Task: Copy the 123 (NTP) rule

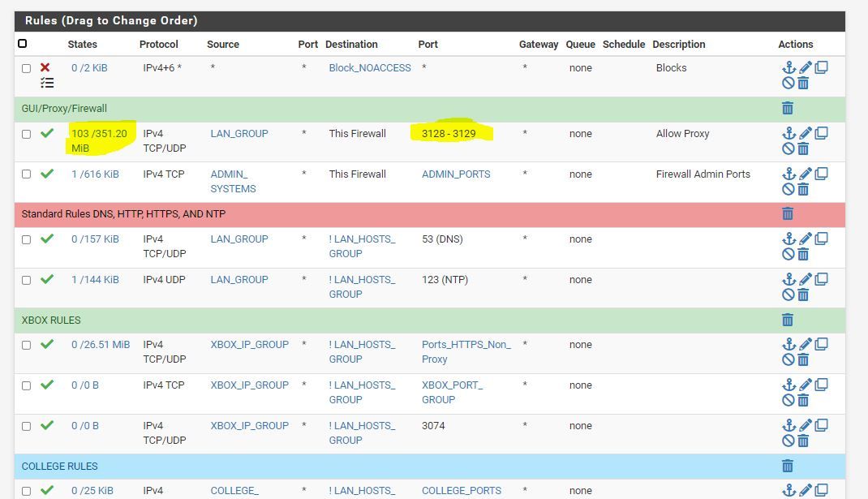Action: pyautogui.click(x=822, y=279)
